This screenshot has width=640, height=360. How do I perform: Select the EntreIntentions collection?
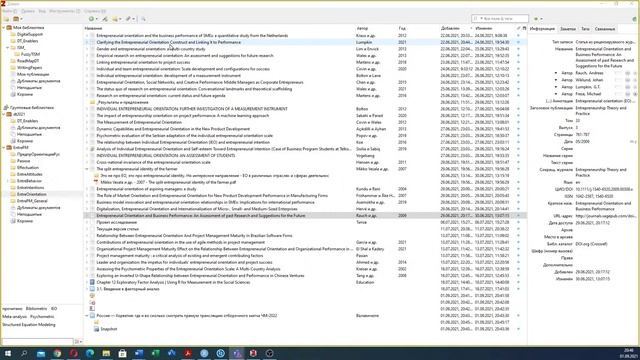(30, 187)
